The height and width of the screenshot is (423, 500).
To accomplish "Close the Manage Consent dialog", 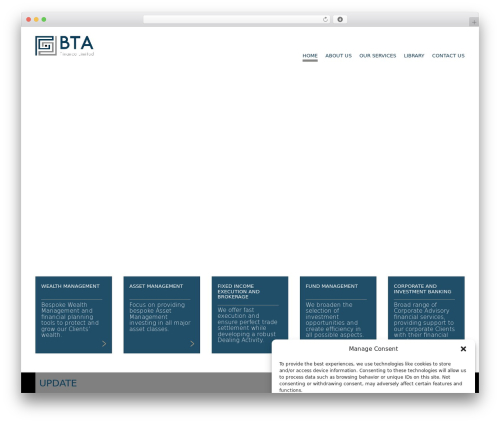I will 463,349.
